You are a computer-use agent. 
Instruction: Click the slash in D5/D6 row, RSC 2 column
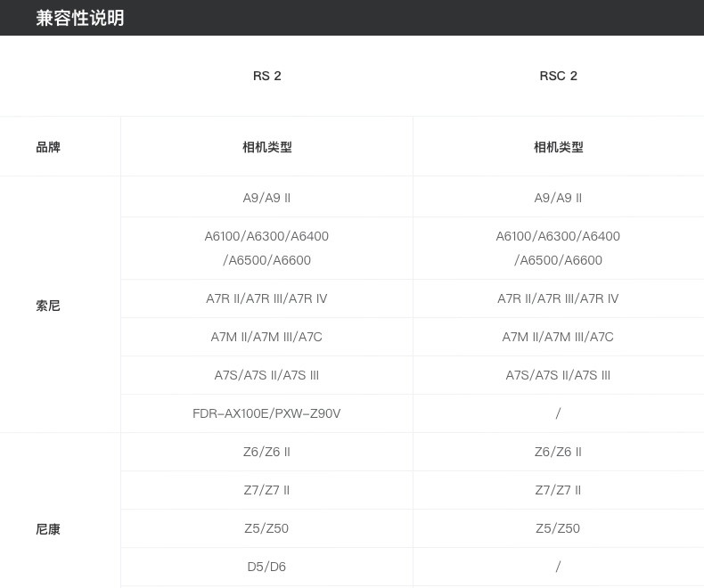pos(558,567)
